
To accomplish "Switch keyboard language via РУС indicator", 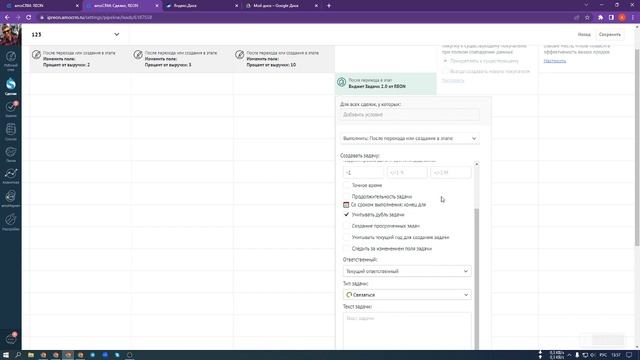I will [603, 355].
